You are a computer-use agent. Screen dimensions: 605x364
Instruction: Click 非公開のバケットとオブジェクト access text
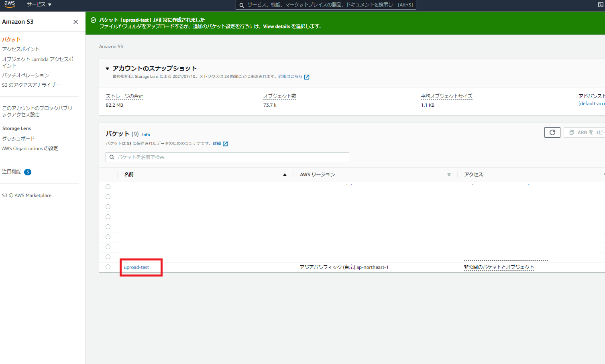point(499,267)
